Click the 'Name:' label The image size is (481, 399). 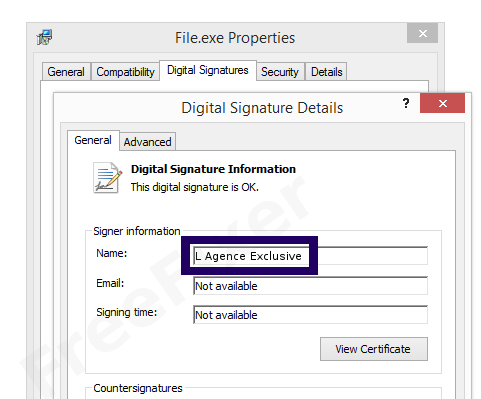coord(112,253)
